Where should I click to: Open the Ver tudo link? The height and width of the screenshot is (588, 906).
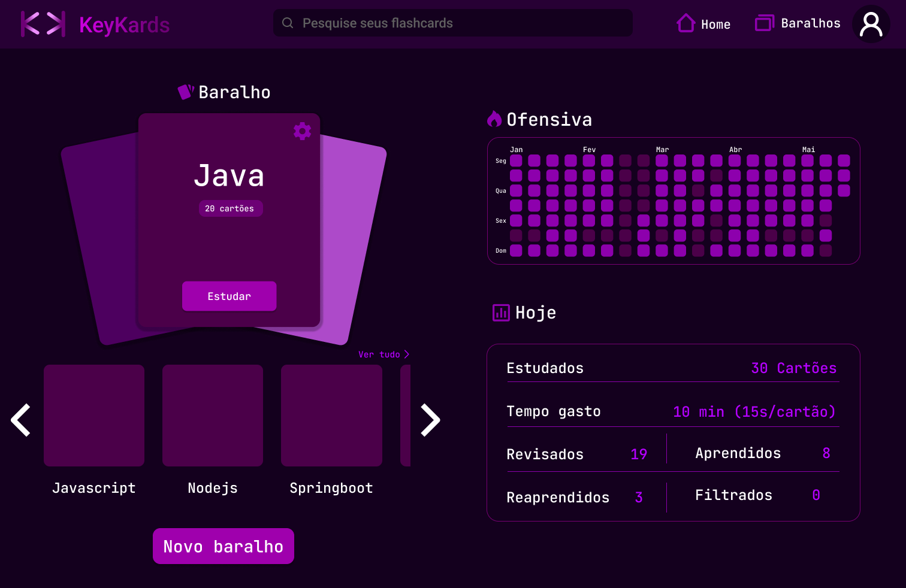pyautogui.click(x=383, y=354)
